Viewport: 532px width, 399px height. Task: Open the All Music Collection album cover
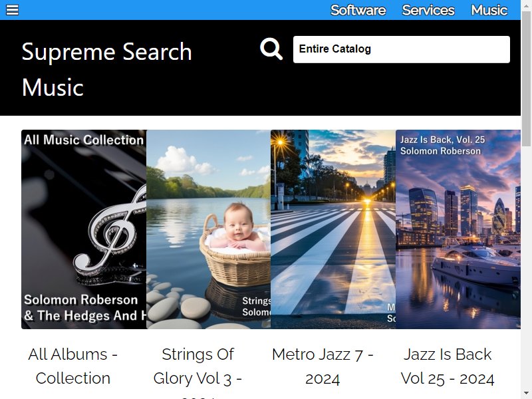point(84,229)
